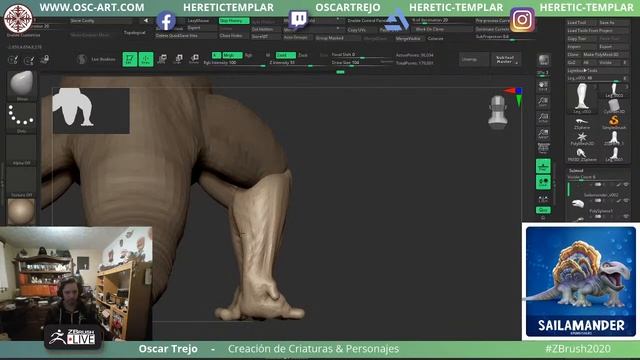Viewport: 640px width, 360px height.
Task: Open the Texture Off selector
Action: tap(22, 182)
